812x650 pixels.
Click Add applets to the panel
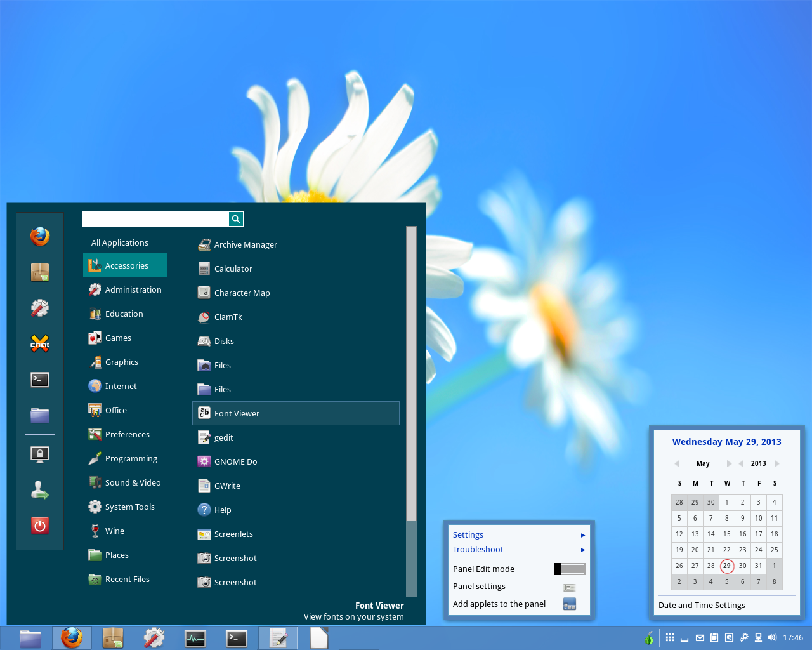(499, 604)
